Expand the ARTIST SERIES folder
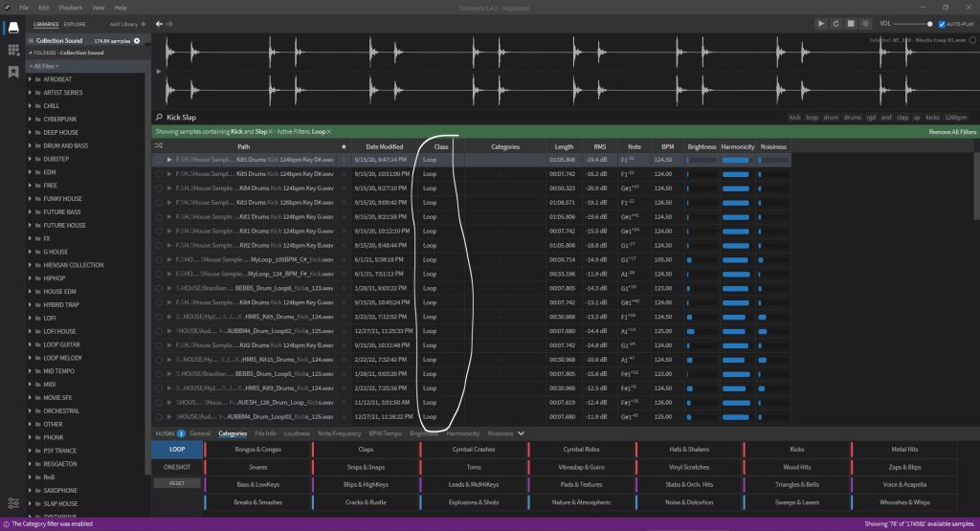 point(30,93)
